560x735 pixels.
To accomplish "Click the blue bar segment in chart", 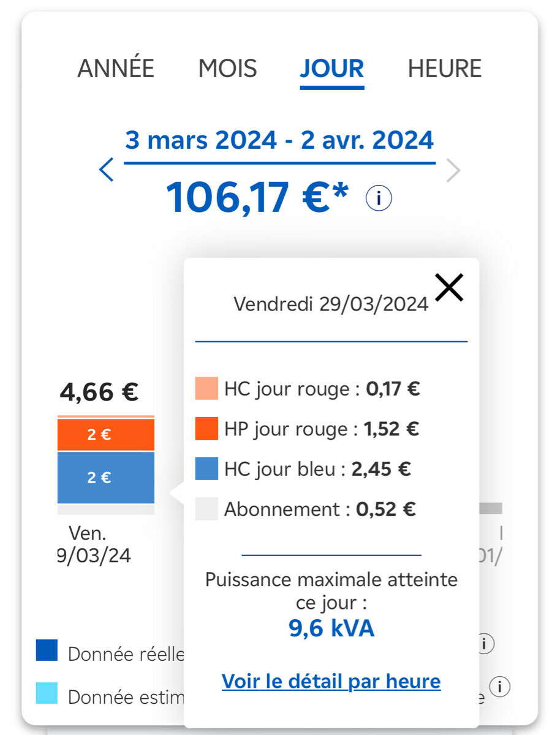I will 106,478.
